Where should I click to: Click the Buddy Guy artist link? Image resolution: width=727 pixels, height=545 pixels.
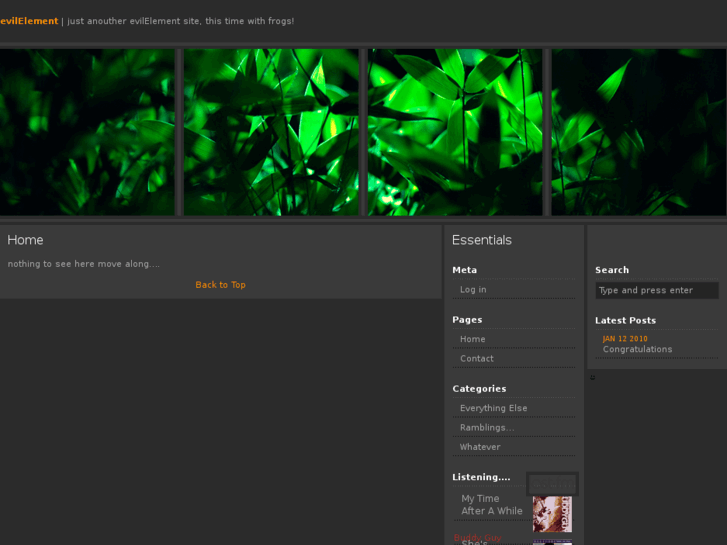477,538
